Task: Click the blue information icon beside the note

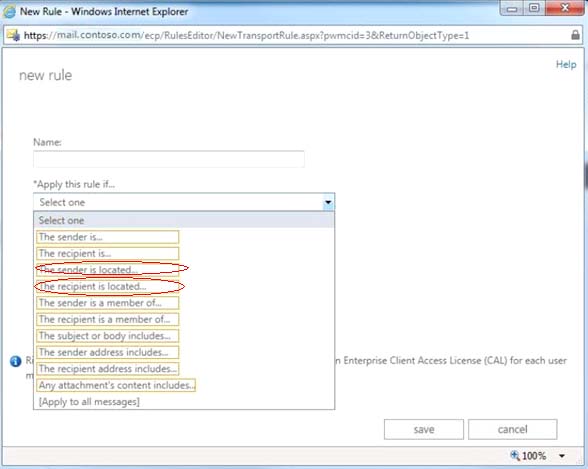Action: 15,361
